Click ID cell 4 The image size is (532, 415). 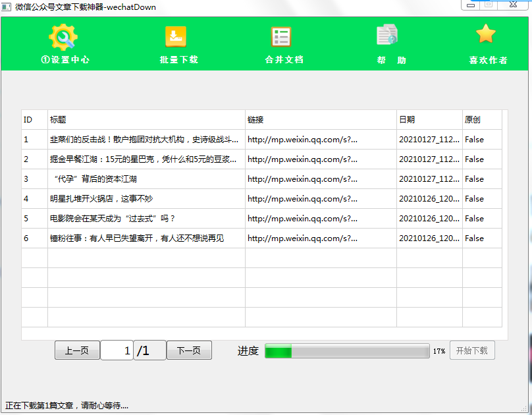click(35, 198)
